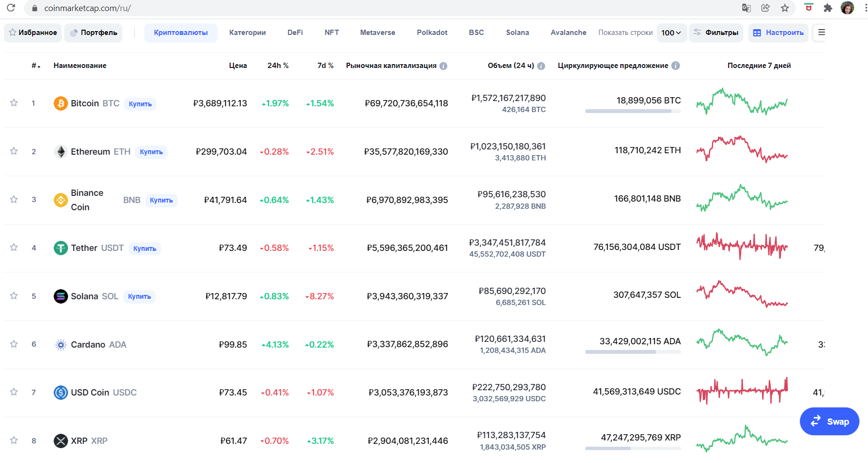868x463 pixels.
Task: Click Cardano circulating supply progress bar
Action: 633,352
